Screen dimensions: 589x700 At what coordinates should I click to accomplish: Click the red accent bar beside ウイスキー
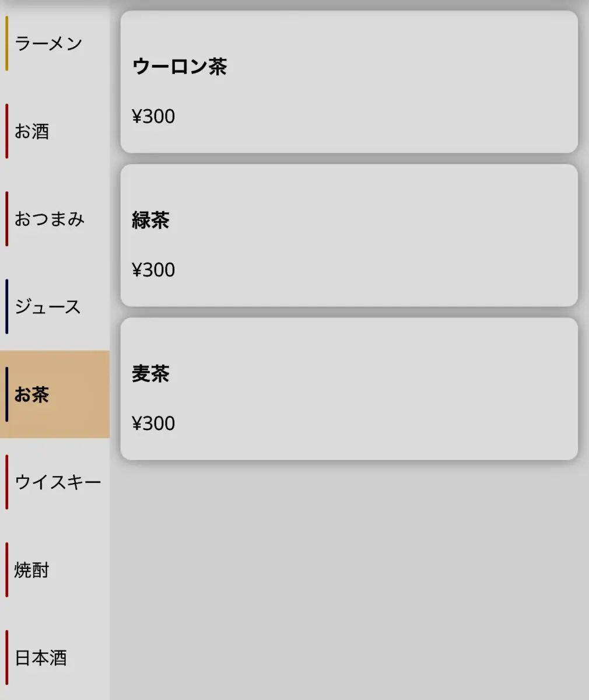7,482
